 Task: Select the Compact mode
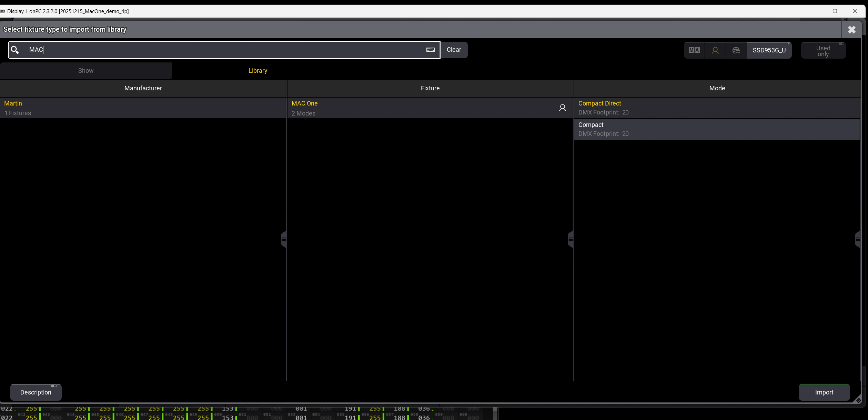[717, 129]
